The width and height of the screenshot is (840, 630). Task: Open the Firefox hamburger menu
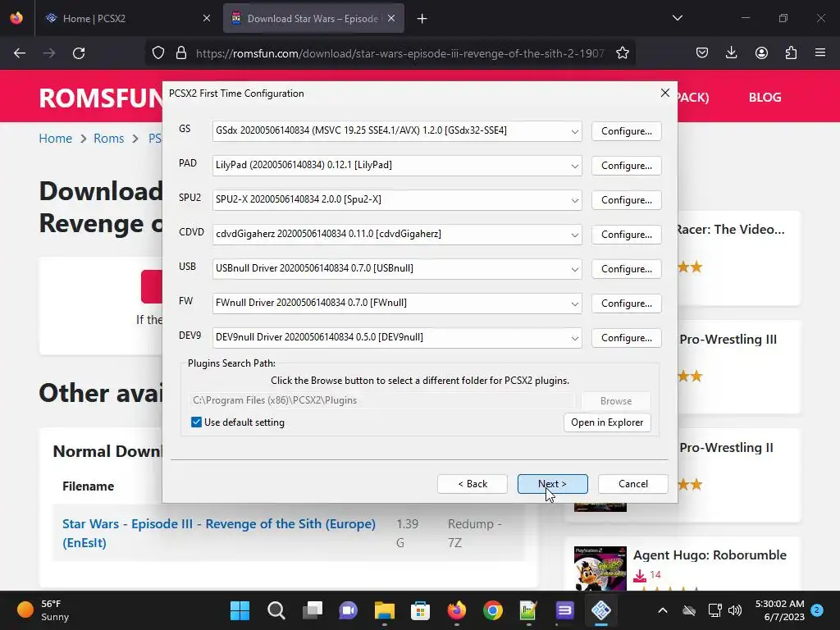pos(820,53)
